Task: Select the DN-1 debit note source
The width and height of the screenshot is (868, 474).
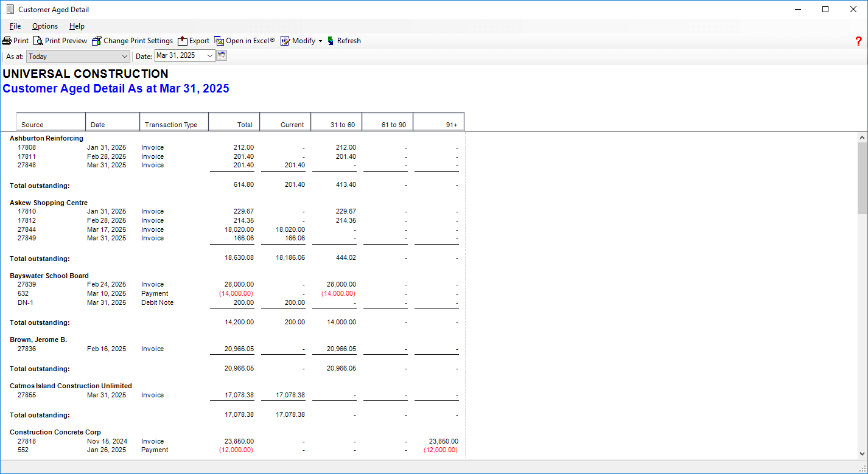Action: [x=26, y=302]
